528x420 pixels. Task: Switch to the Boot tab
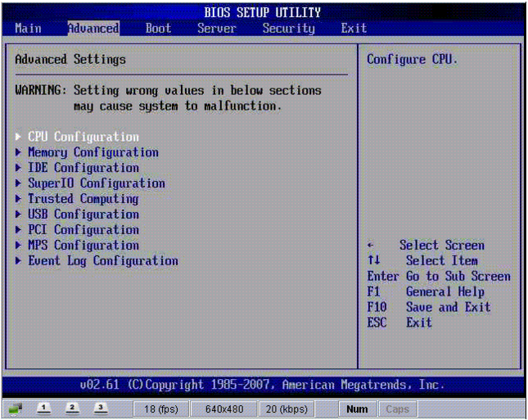pyautogui.click(x=158, y=28)
